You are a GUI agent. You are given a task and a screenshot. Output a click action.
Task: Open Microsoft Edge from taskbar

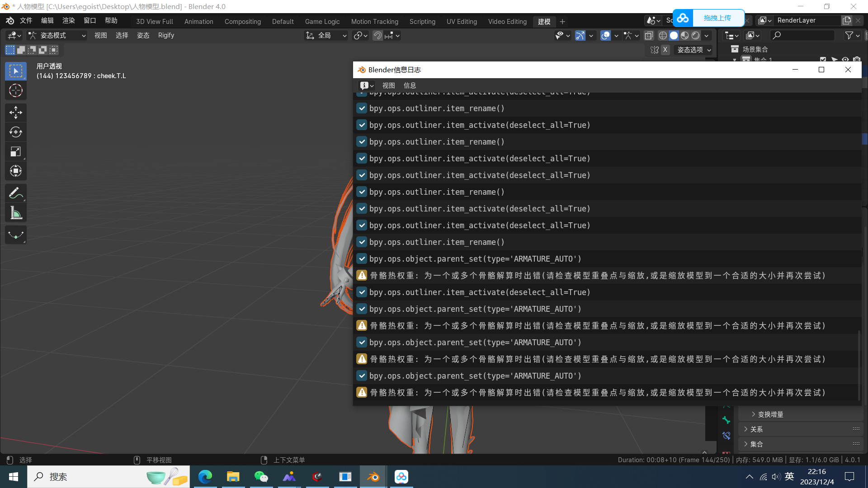[x=205, y=477]
